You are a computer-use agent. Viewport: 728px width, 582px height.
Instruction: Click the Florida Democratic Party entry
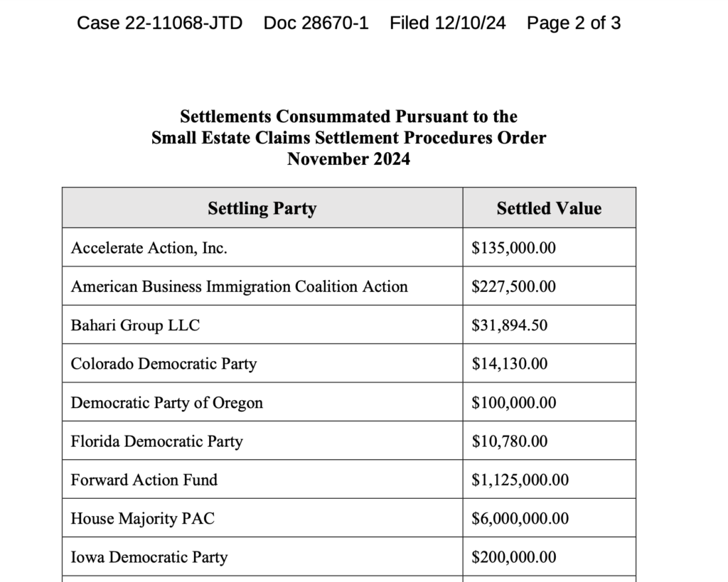156,441
